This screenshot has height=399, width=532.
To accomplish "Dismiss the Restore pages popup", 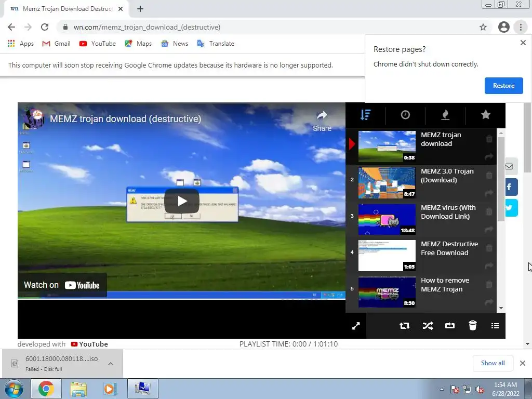I will pyautogui.click(x=523, y=43).
